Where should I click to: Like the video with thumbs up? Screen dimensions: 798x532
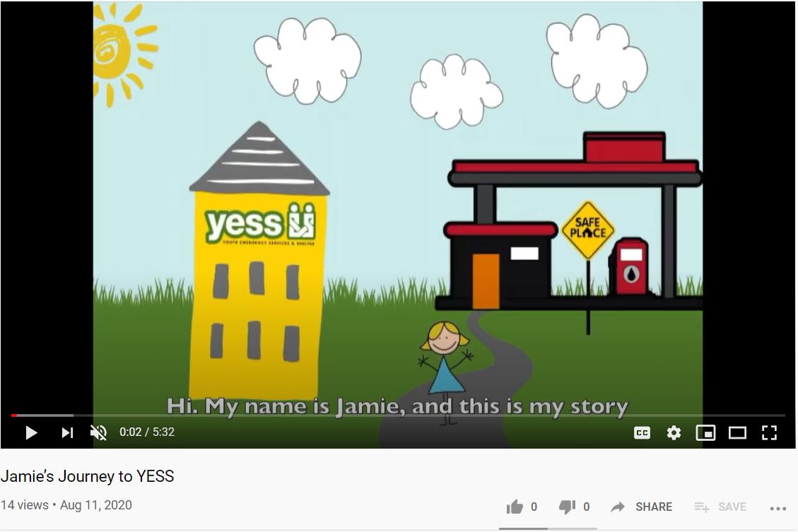coord(515,507)
